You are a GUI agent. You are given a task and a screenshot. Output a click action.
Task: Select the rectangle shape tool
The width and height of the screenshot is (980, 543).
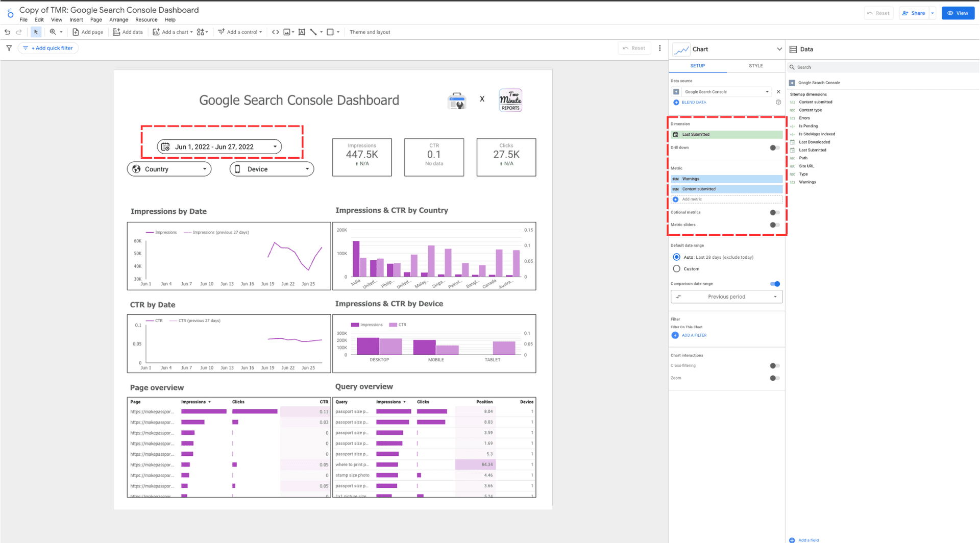point(330,32)
